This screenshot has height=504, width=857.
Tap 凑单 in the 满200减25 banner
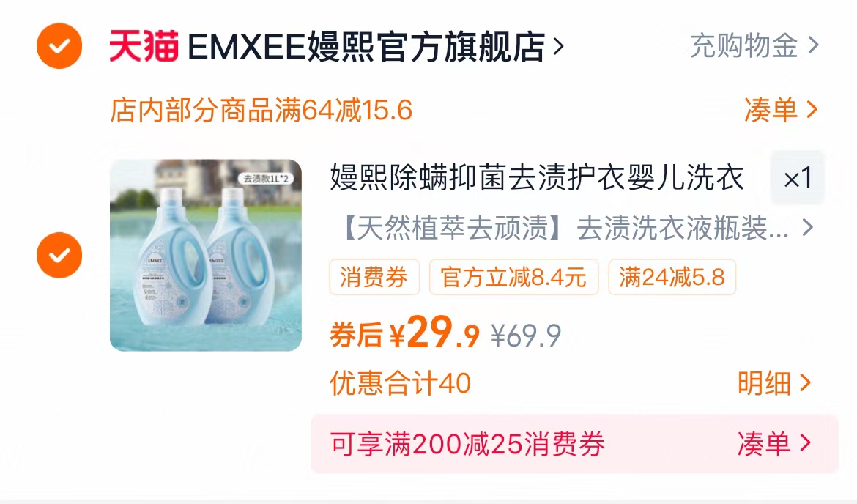(x=774, y=443)
